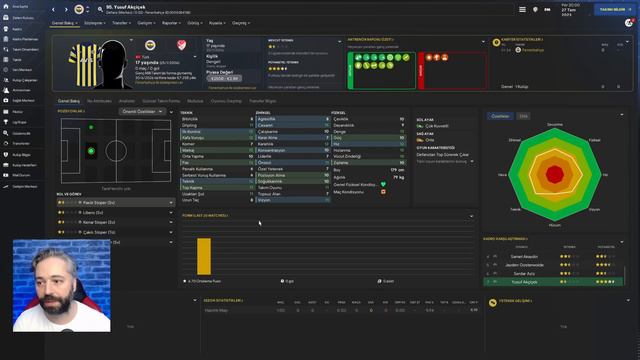Open Kulüp Hedefleri icon in sidebar

point(6,165)
